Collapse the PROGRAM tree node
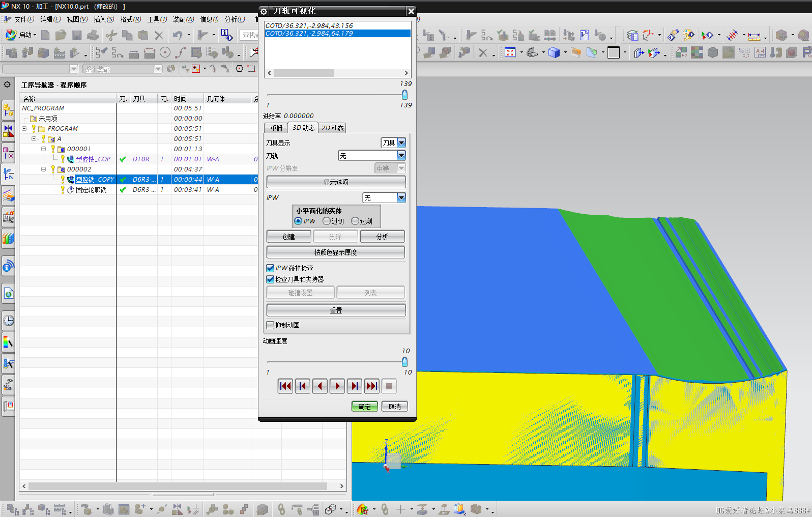 24,129
